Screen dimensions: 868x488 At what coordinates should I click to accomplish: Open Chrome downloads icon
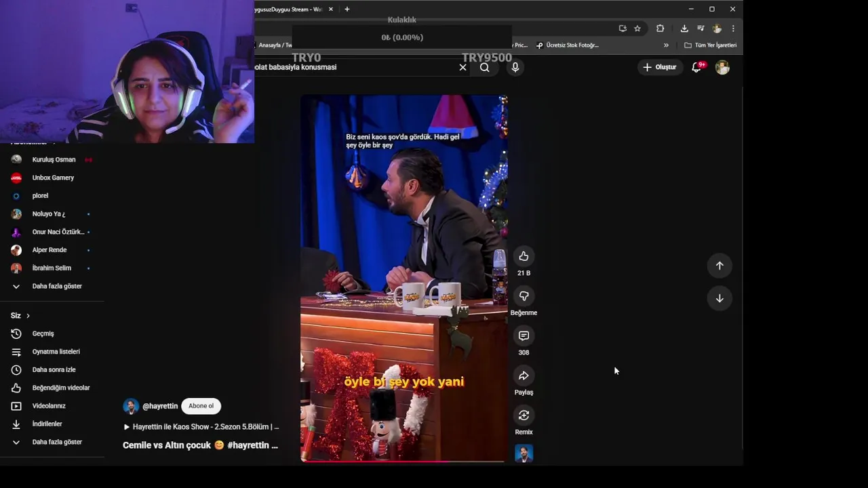(x=684, y=28)
